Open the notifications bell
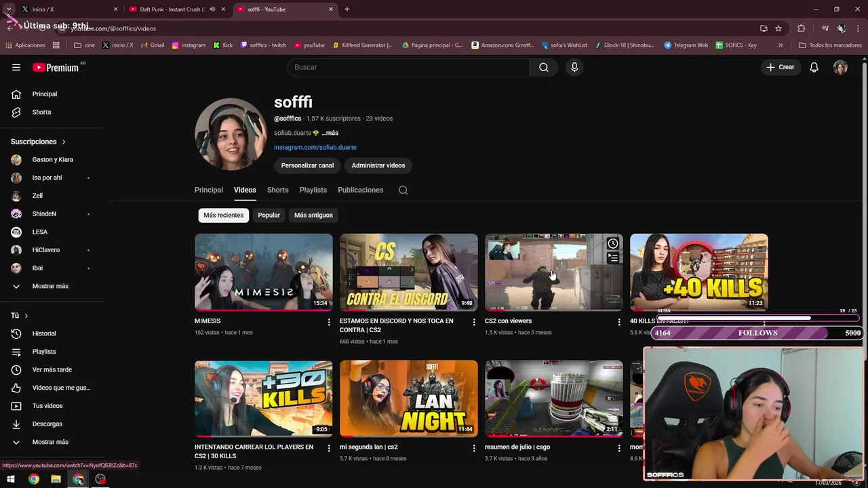868x488 pixels. click(814, 67)
